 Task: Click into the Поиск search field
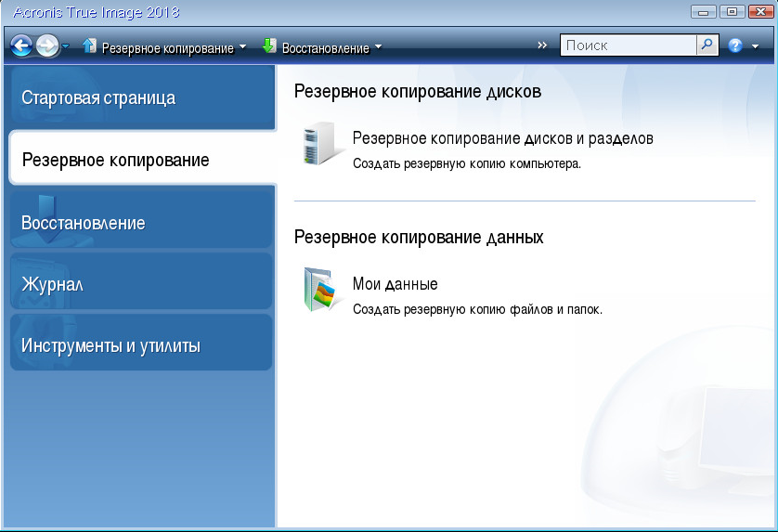(x=629, y=45)
